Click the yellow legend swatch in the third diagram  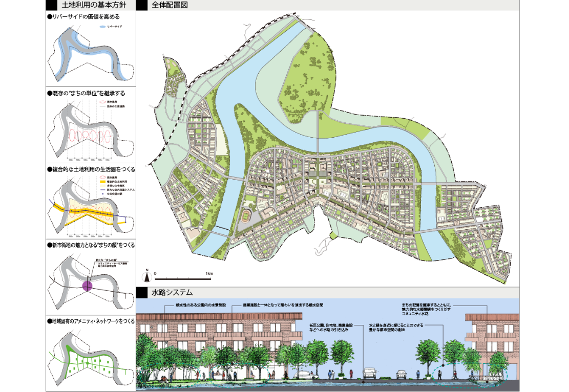pyautogui.click(x=102, y=181)
